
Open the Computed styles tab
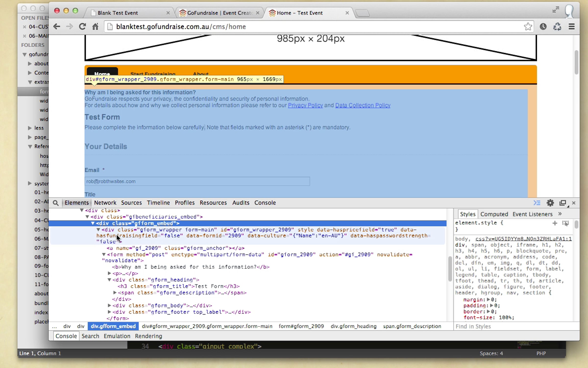(494, 214)
